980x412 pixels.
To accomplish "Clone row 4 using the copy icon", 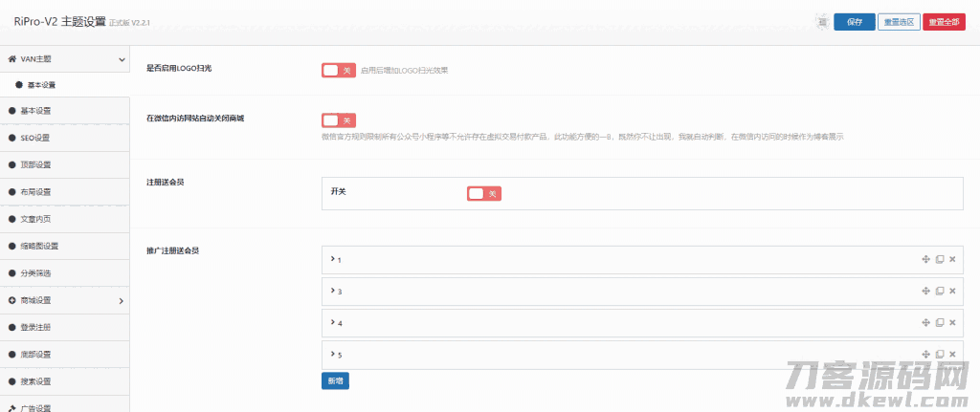I will 940,323.
